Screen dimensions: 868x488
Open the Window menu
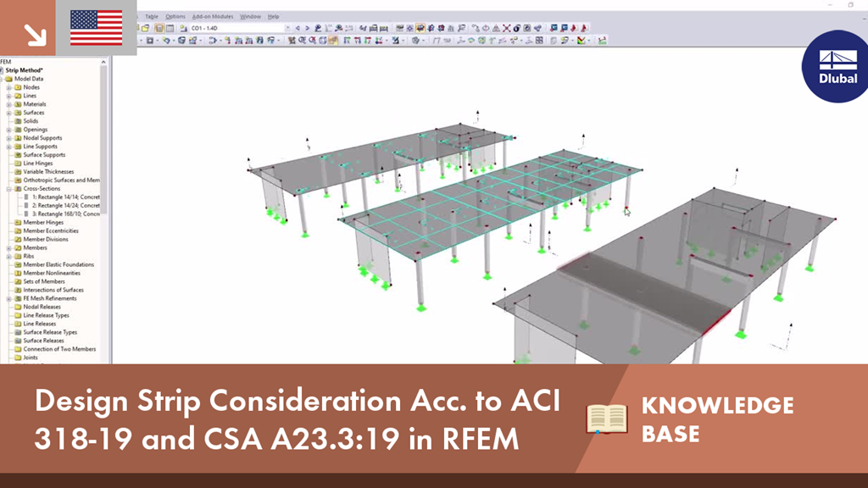pyautogui.click(x=250, y=17)
